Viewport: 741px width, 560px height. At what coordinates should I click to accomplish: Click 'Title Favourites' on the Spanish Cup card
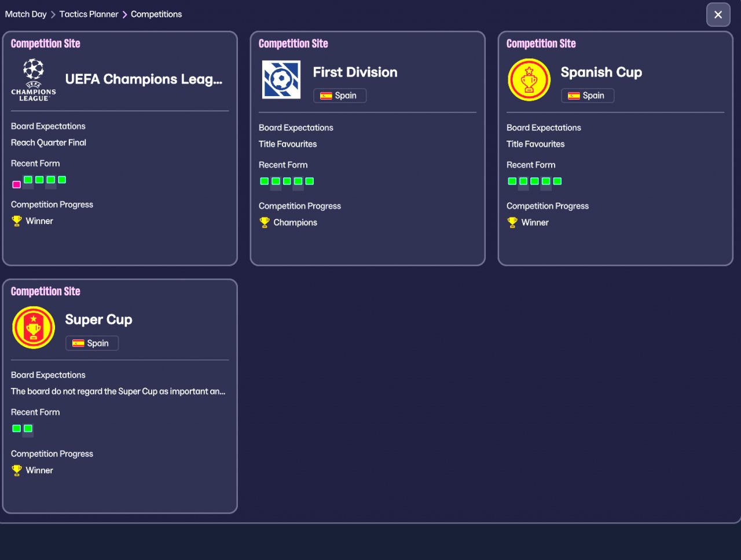[535, 144]
